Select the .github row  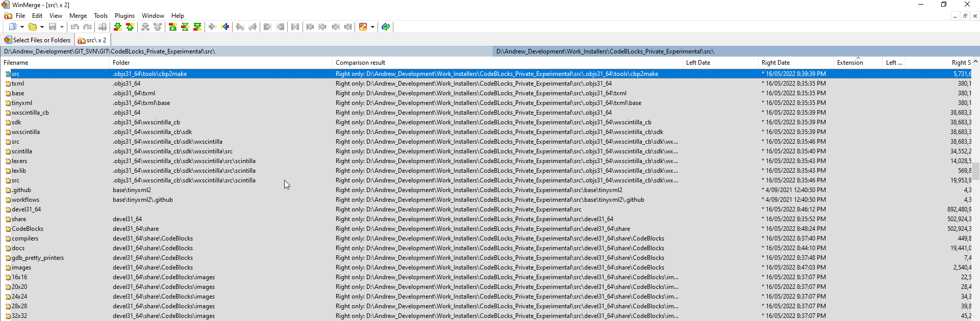pyautogui.click(x=487, y=190)
